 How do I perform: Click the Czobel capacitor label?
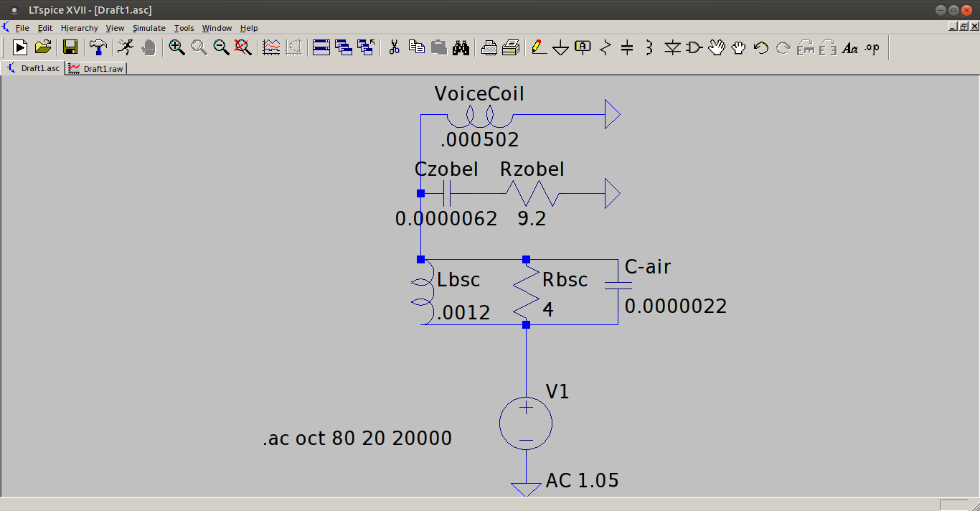click(446, 169)
